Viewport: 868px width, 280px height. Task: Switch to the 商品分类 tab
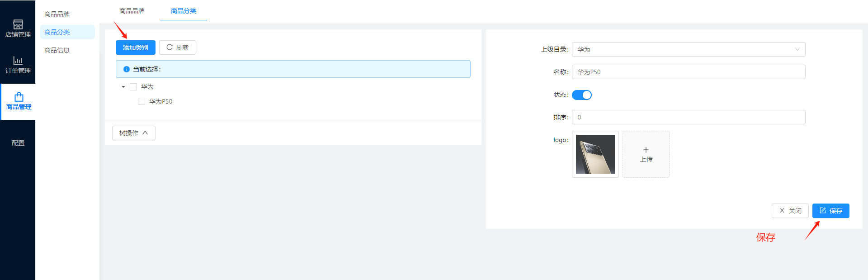point(184,11)
